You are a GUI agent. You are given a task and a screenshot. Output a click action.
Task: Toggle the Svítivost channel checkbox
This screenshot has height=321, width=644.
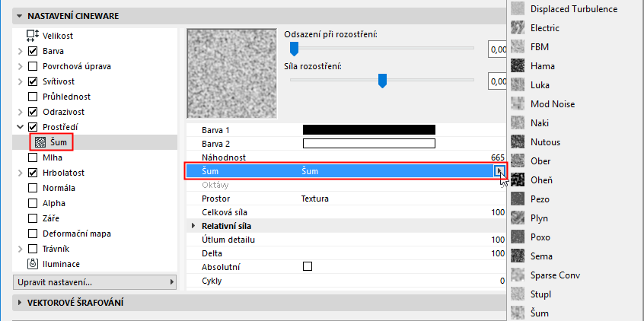pos(33,81)
